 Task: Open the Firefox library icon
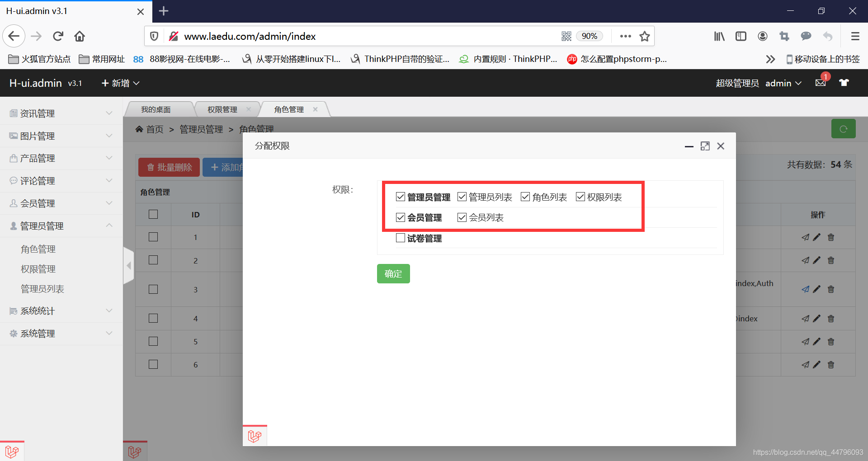719,36
